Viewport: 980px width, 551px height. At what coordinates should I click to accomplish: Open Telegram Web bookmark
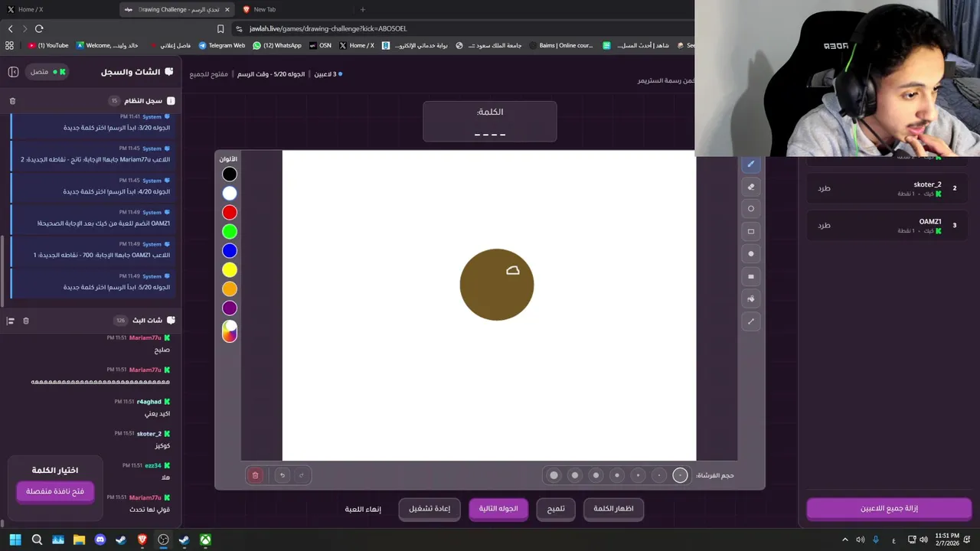222,45
